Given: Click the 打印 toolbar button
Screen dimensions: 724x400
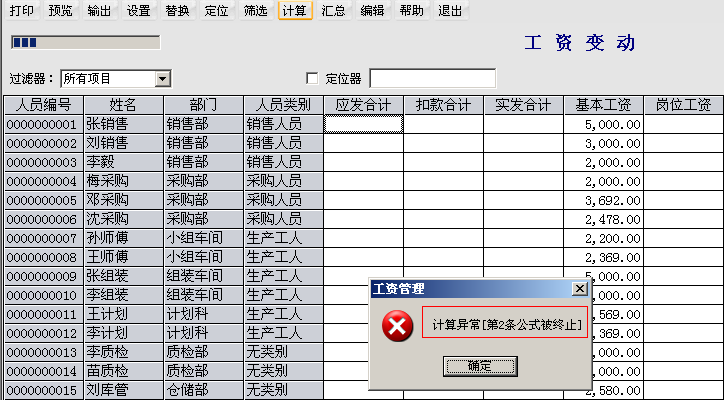Looking at the screenshot, I should point(22,10).
